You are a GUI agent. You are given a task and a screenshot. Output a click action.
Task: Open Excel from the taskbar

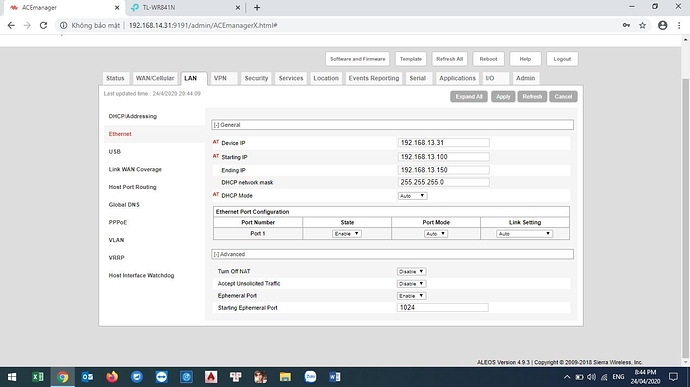[x=38, y=377]
